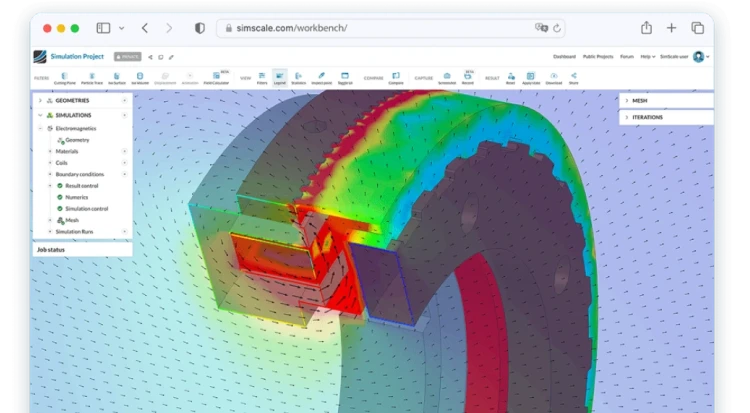
Task: Click the browser privacy shield icon
Action: pos(200,28)
